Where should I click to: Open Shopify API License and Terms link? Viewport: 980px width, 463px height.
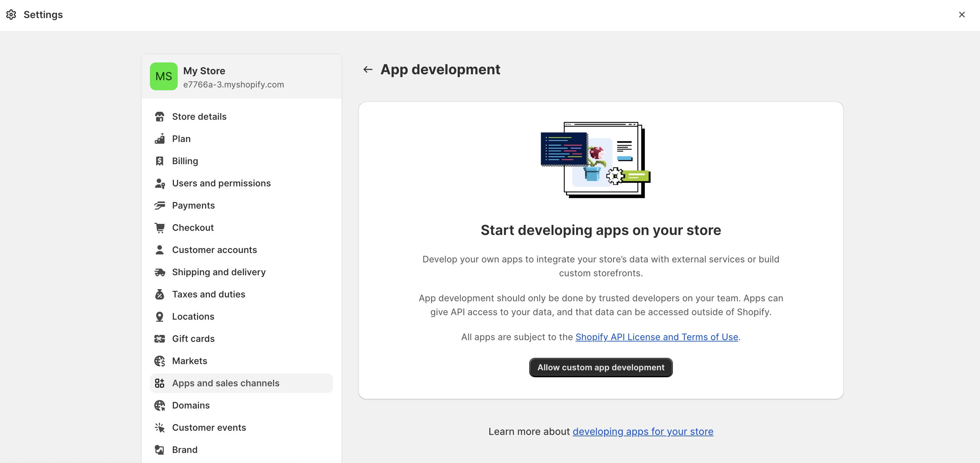click(656, 337)
